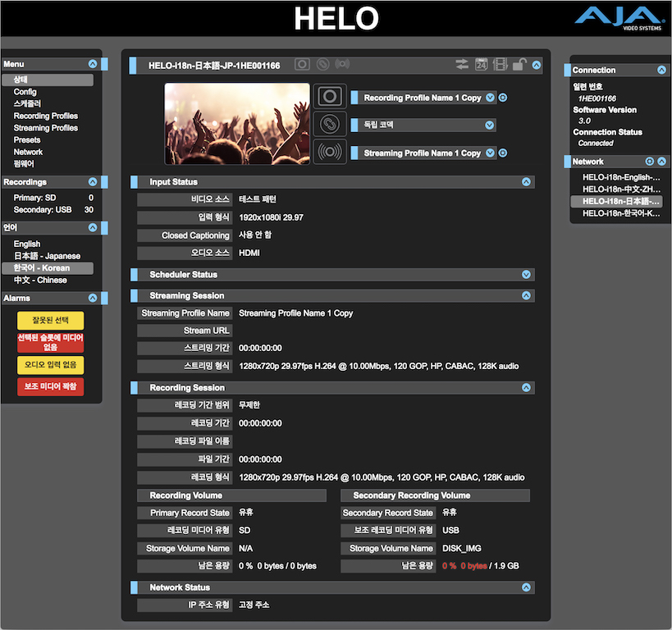Collapse the Recording Session section

click(526, 387)
